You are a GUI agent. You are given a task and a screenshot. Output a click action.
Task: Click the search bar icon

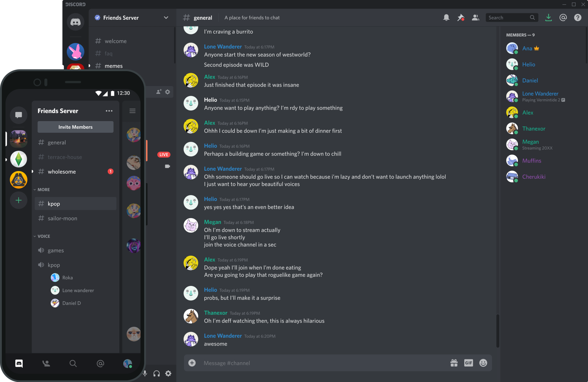[533, 18]
